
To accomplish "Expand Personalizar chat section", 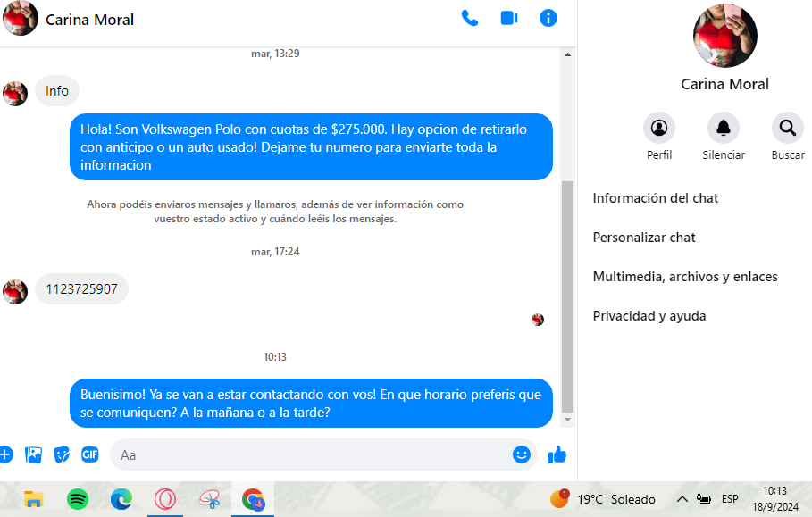I will [x=644, y=238].
